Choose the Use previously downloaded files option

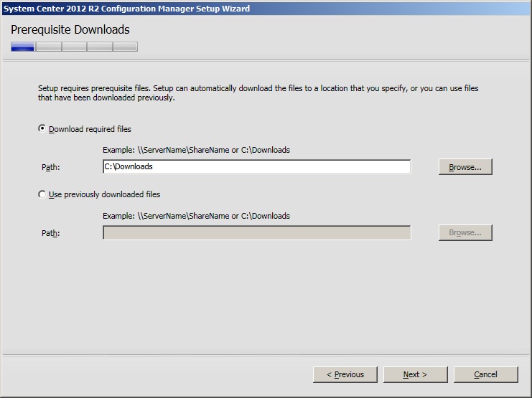coord(42,194)
